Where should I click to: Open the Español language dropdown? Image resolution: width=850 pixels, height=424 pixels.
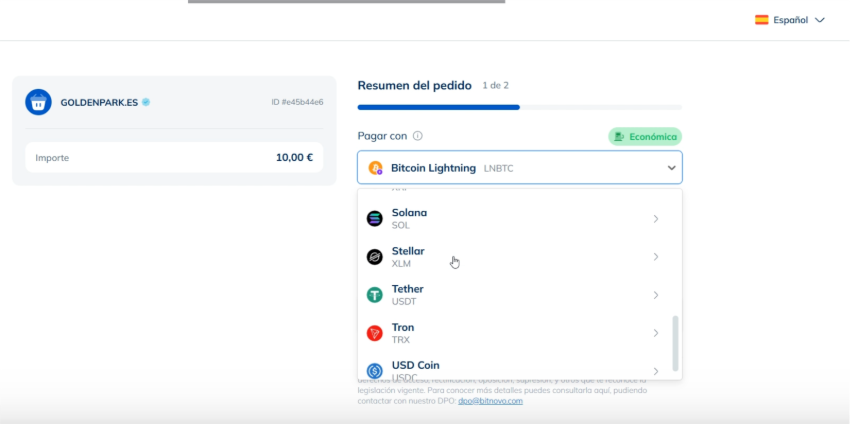coord(790,20)
